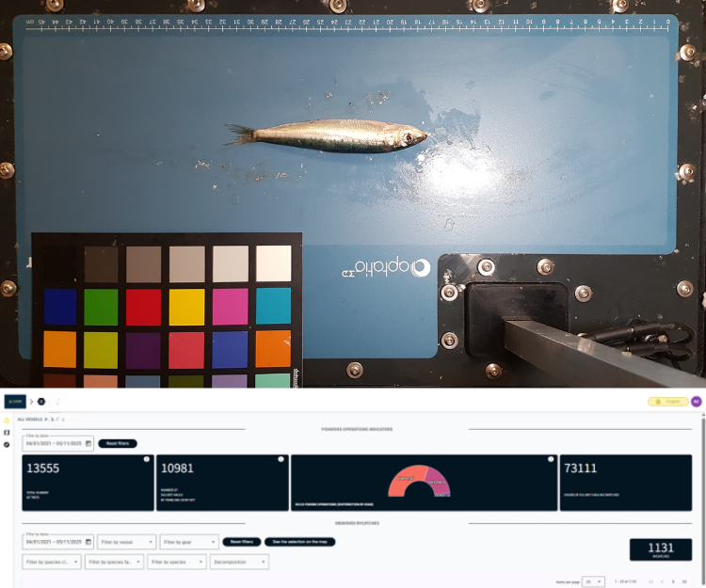
Task: Show info for the 10981 indicator card
Action: [x=281, y=459]
